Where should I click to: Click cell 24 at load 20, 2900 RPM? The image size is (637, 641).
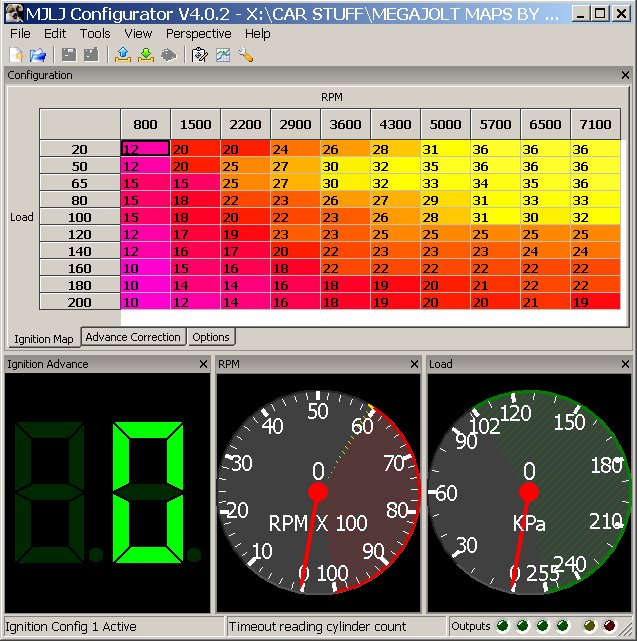click(x=295, y=149)
